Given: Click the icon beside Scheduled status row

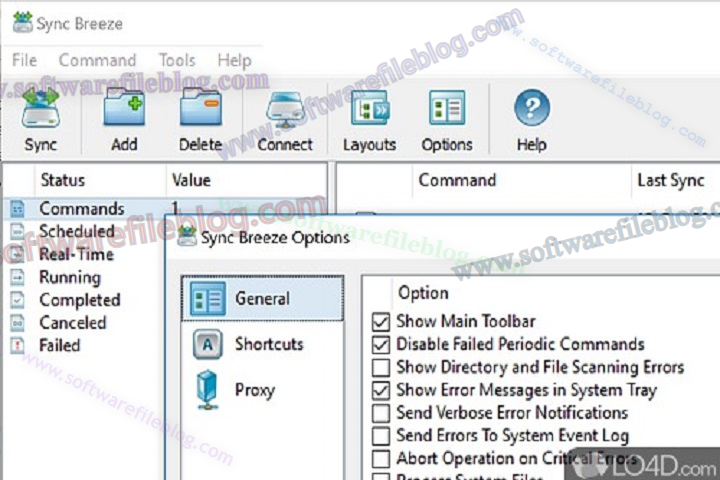Looking at the screenshot, I should (17, 232).
